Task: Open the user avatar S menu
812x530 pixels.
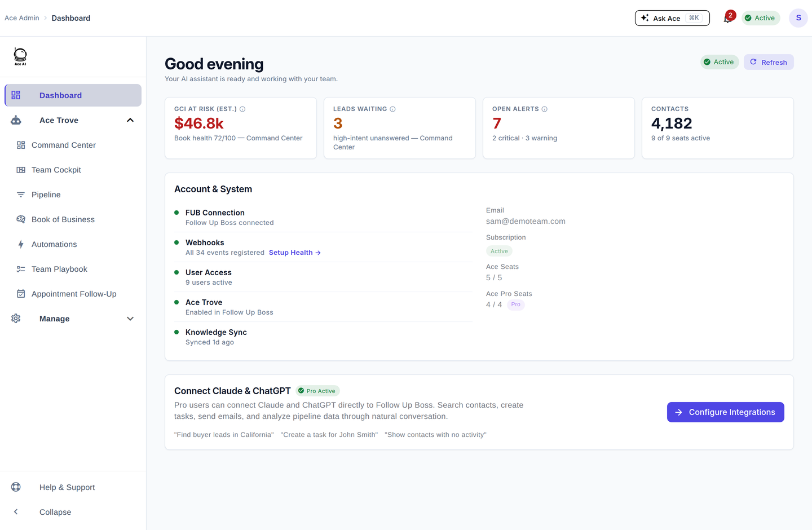Action: 798,18
